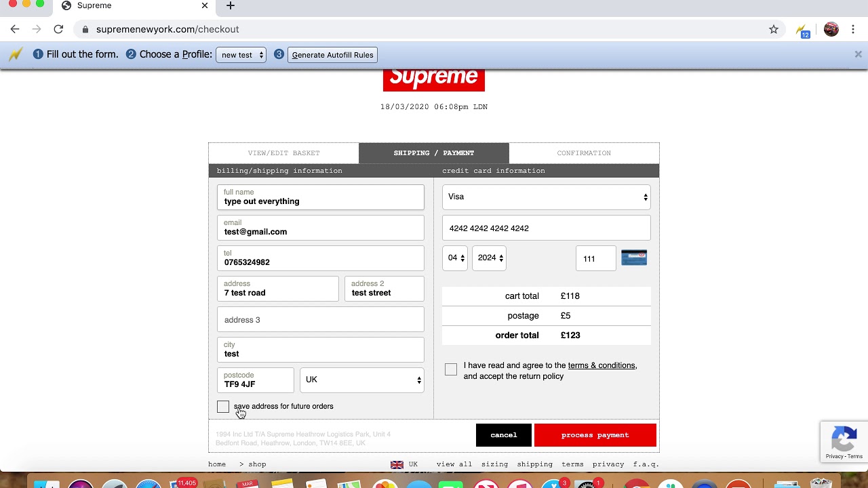Click the cart total £118 value

[570, 296]
